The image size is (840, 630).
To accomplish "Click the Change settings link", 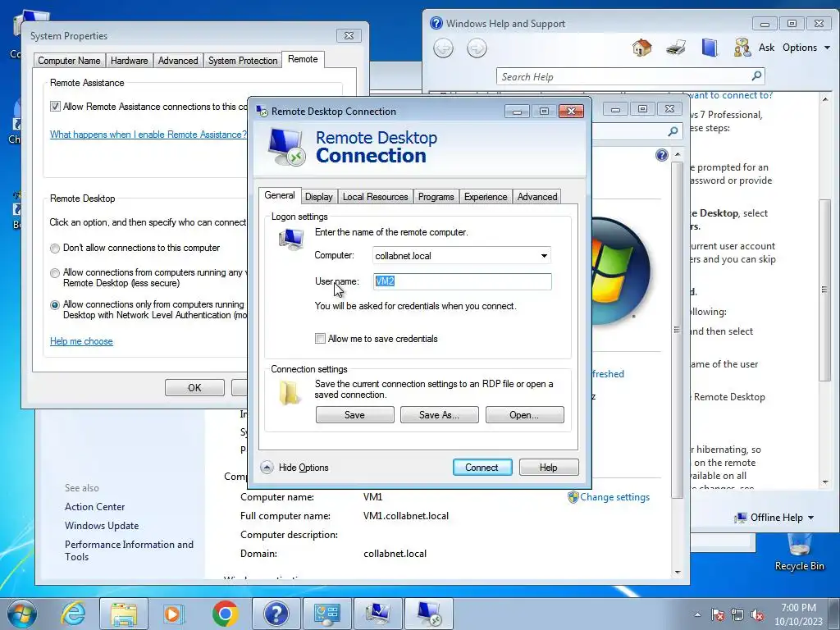I will [x=614, y=497].
